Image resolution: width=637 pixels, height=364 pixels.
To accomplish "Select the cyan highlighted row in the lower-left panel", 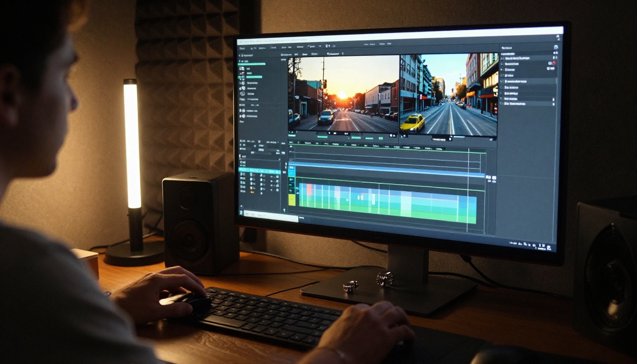I will [x=259, y=170].
